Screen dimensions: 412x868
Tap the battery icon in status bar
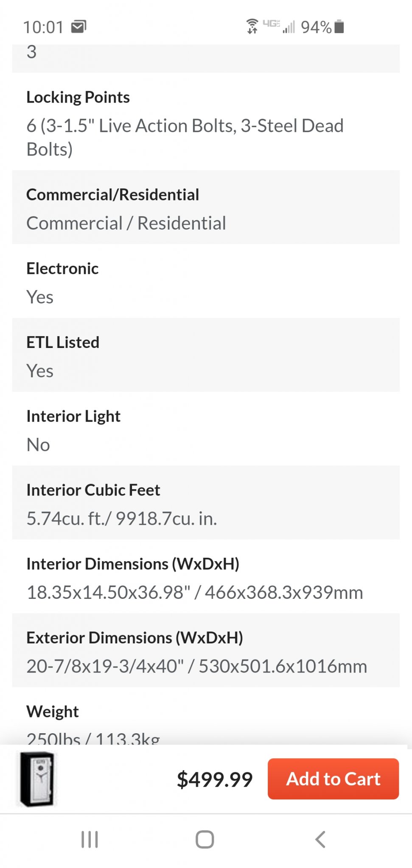coord(339,26)
